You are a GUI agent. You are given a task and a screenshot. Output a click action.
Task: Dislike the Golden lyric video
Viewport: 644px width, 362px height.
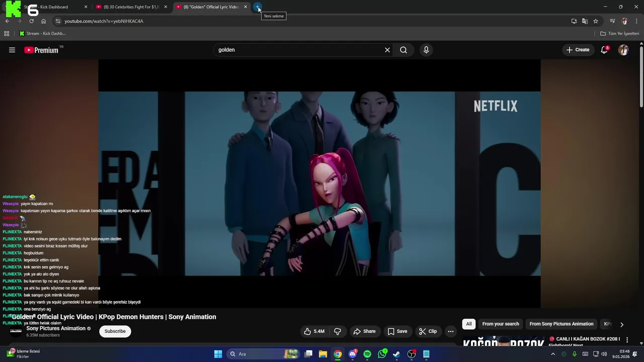click(x=338, y=331)
